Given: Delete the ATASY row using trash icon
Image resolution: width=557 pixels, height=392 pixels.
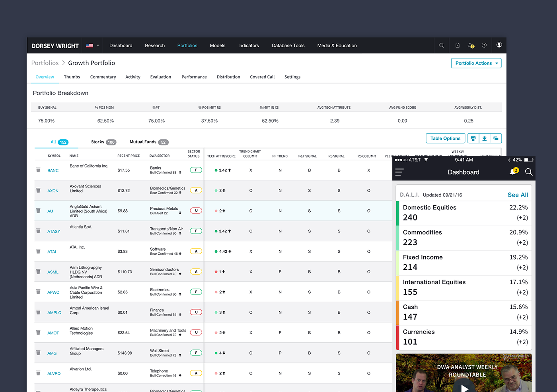Looking at the screenshot, I should click(x=38, y=231).
